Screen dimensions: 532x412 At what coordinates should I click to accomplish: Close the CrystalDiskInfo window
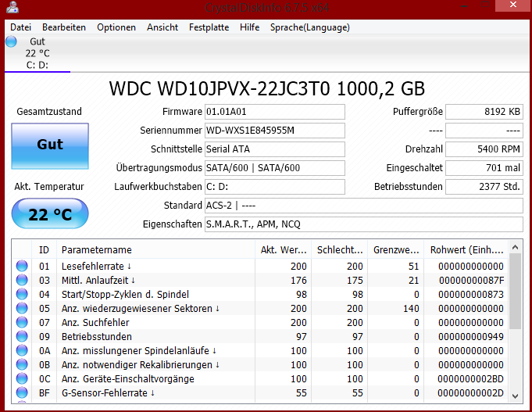(x=513, y=5)
